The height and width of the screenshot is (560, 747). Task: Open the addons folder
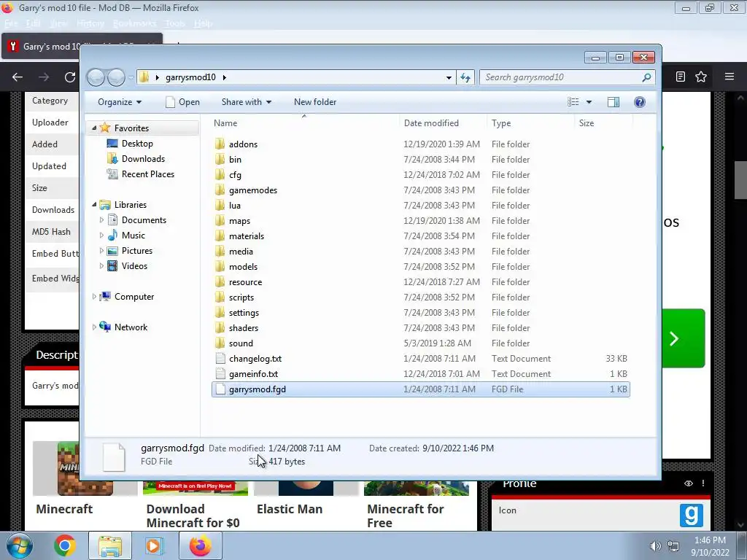pos(243,144)
